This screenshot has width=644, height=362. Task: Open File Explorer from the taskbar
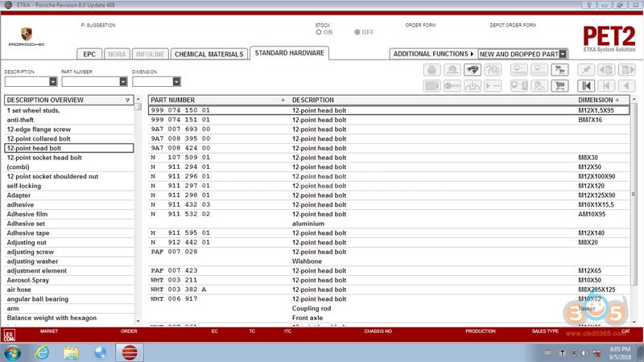pos(71,352)
